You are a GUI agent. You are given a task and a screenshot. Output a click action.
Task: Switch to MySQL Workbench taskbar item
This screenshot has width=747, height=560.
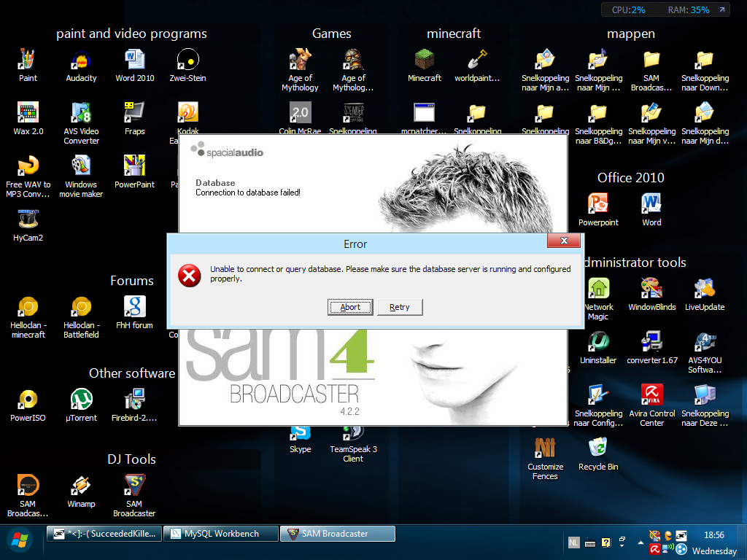[220, 534]
